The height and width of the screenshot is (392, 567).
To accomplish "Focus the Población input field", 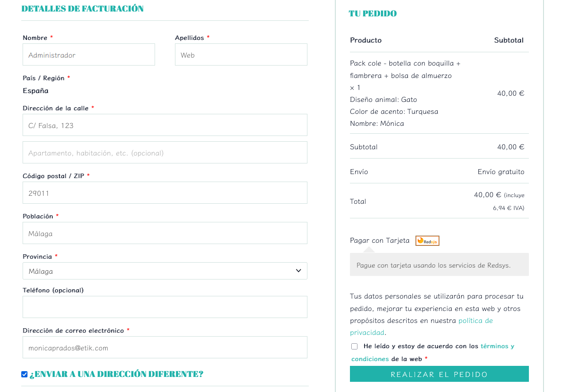I will click(165, 233).
